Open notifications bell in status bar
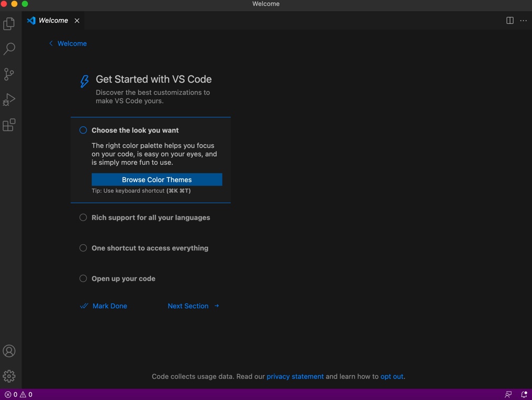Screen dimensions: 532x400 524,394
